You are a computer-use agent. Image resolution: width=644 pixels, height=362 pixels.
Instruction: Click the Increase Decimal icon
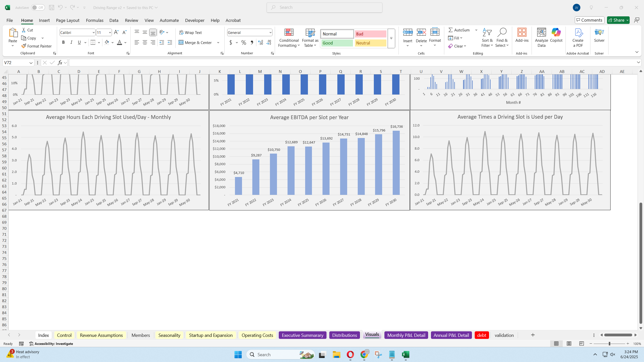[x=260, y=42]
